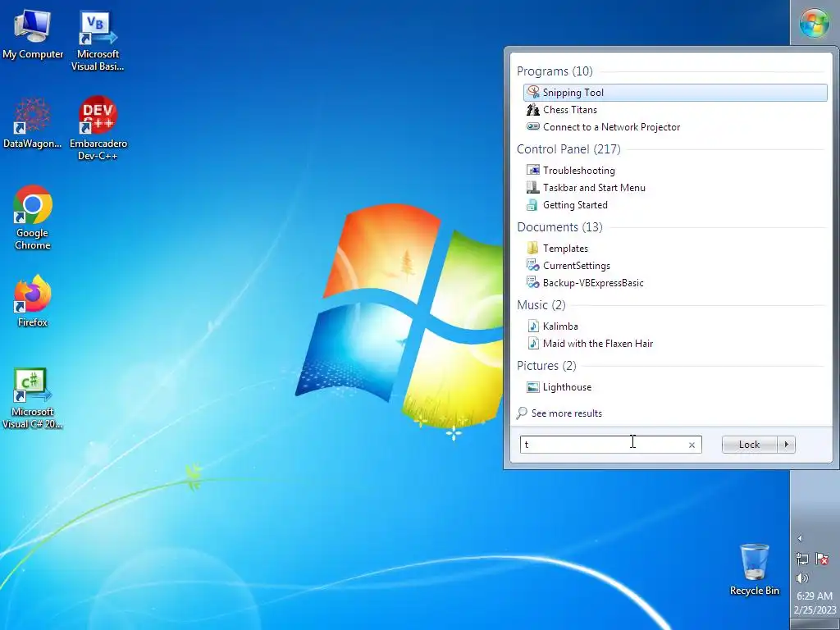This screenshot has height=630, width=840.
Task: Click the Chess Titans icon
Action: pyautogui.click(x=533, y=110)
